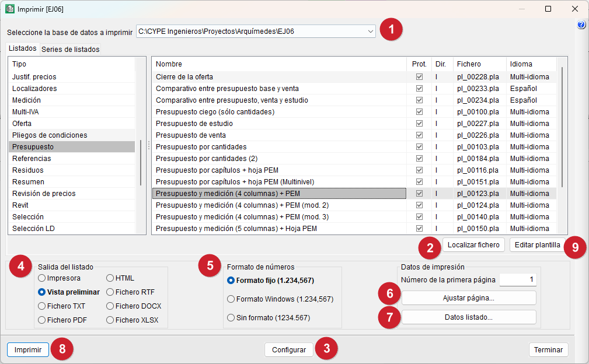
Task: Toggle Prot. checkbox for Presupuesto de estudio
Action: [x=419, y=124]
